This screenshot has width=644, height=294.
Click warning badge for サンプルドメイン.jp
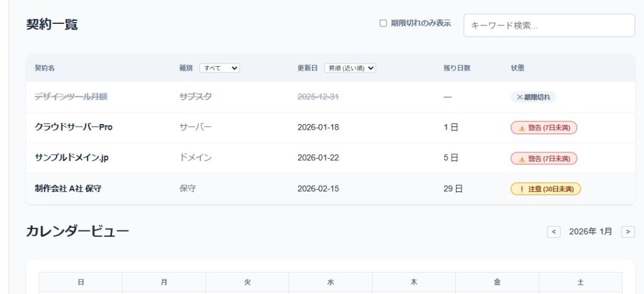(x=543, y=158)
